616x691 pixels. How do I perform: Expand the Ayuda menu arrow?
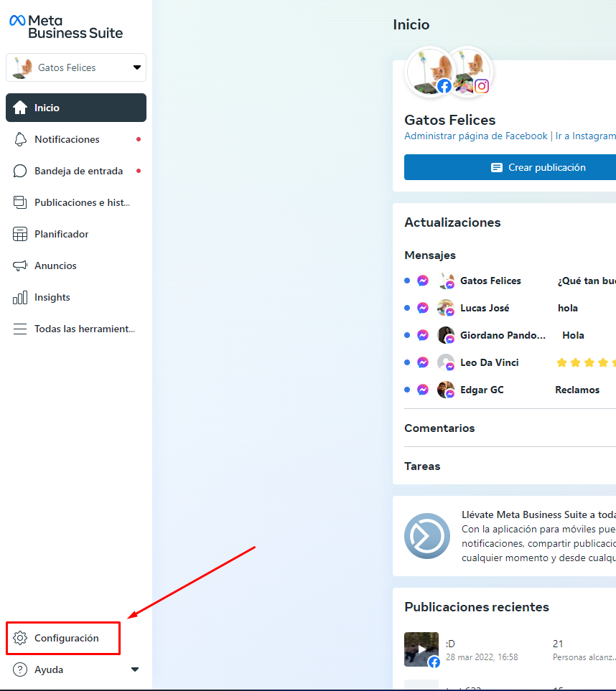(x=135, y=669)
